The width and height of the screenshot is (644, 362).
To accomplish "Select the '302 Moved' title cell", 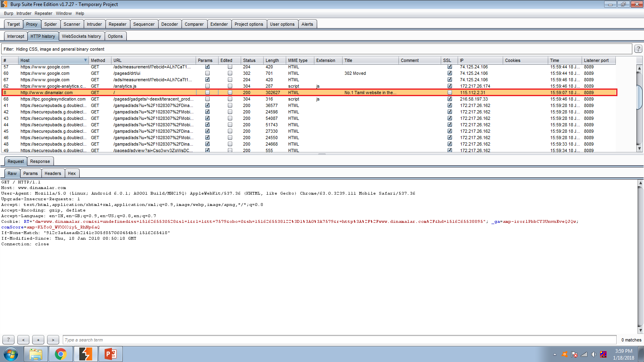I will [355, 73].
